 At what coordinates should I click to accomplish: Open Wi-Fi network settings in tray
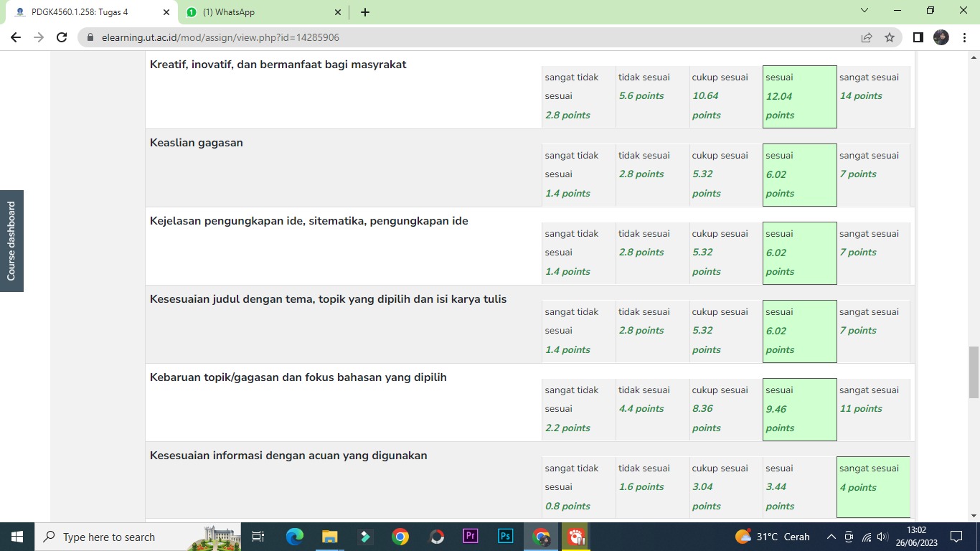(867, 537)
